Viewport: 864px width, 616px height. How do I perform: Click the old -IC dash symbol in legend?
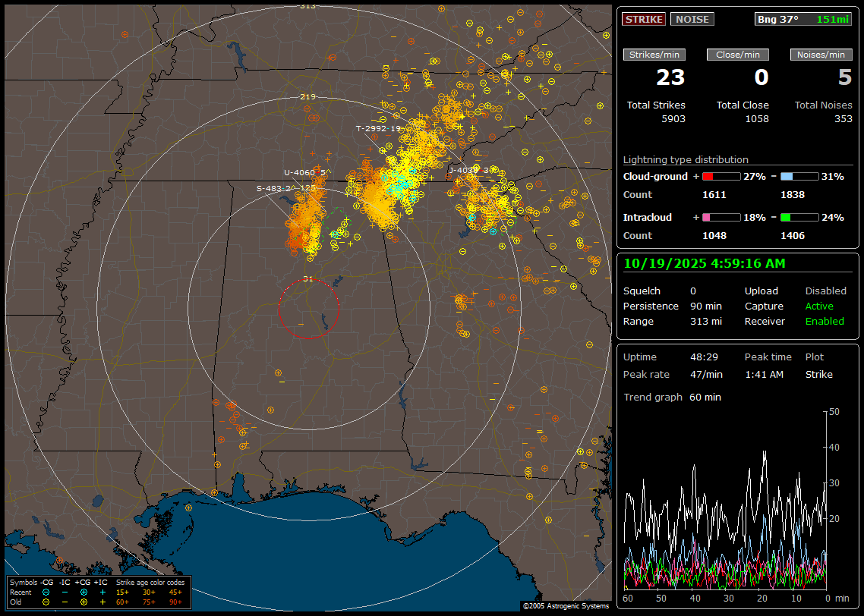tap(65, 602)
